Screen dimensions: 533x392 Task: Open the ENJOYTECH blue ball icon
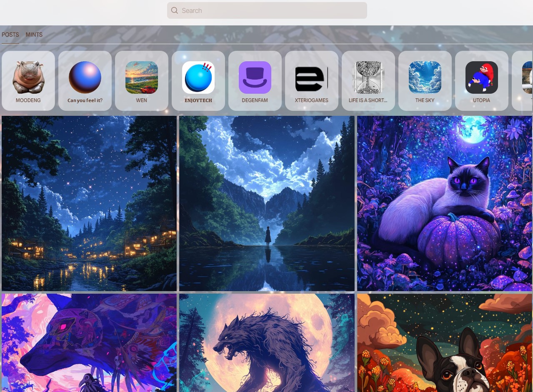click(x=198, y=77)
